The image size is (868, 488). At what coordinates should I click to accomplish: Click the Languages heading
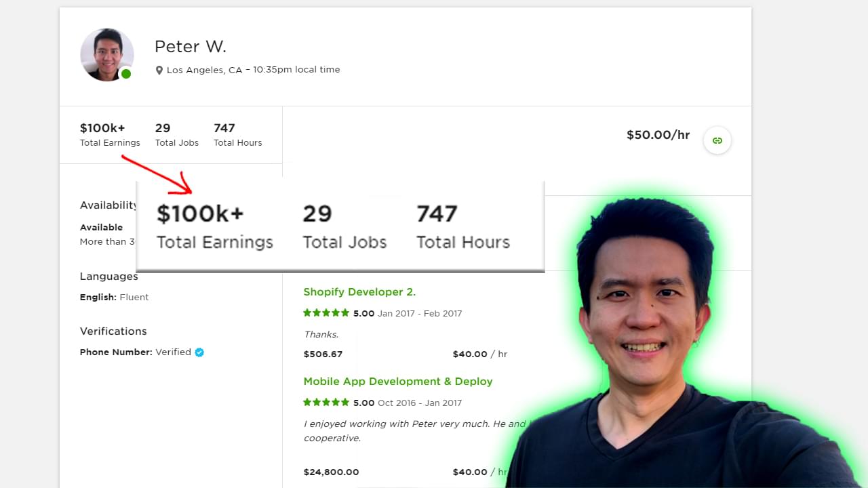[x=109, y=277]
